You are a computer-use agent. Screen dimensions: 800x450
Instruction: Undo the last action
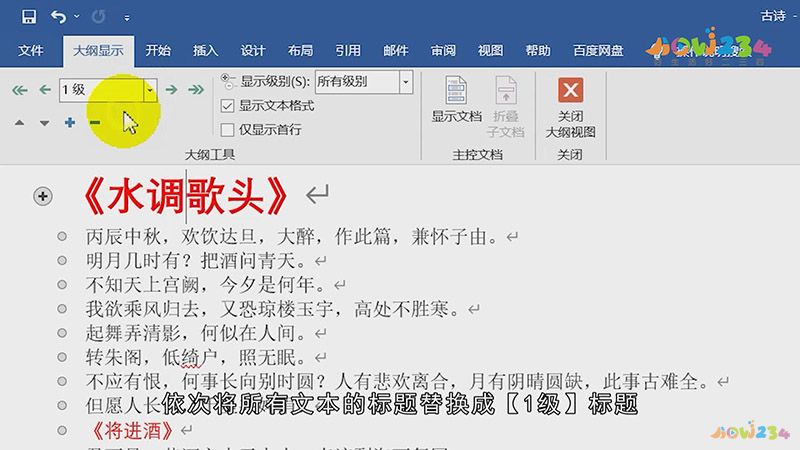point(58,17)
